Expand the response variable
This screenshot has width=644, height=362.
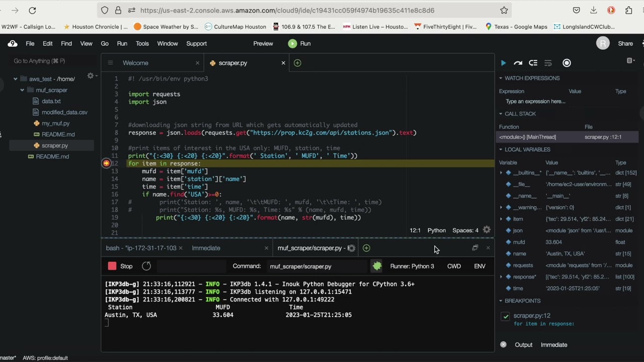(501, 277)
